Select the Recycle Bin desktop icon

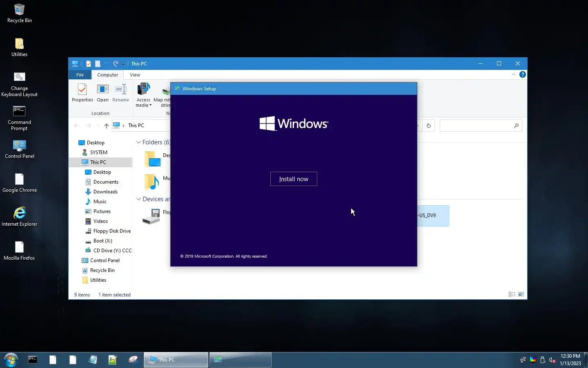point(19,13)
